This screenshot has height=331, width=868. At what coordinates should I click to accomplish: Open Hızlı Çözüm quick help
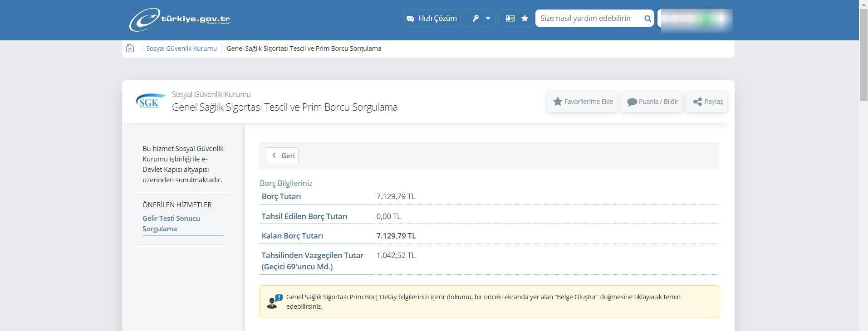432,18
